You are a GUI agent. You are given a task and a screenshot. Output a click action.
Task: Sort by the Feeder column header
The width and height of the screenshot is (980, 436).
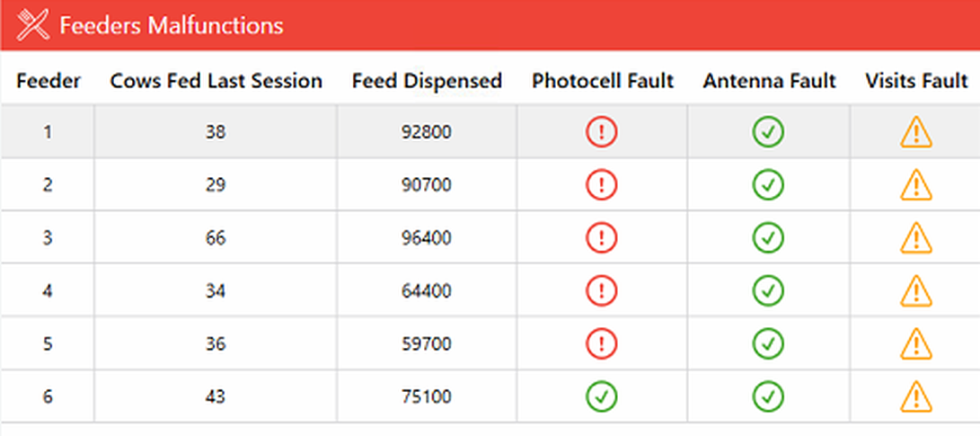49,81
